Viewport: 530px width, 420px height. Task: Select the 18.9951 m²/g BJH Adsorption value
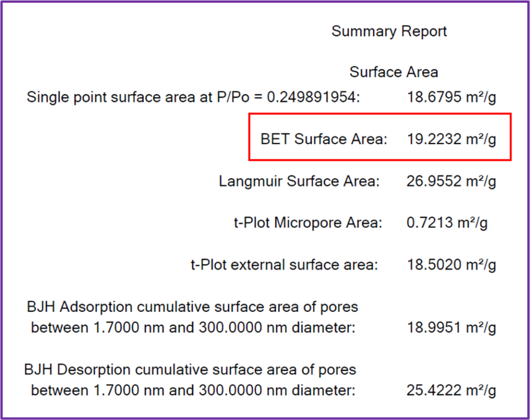451,327
